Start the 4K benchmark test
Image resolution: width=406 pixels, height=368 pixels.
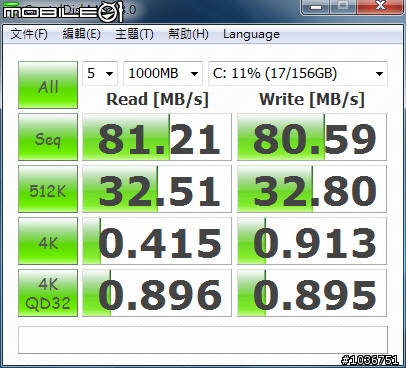click(x=48, y=241)
